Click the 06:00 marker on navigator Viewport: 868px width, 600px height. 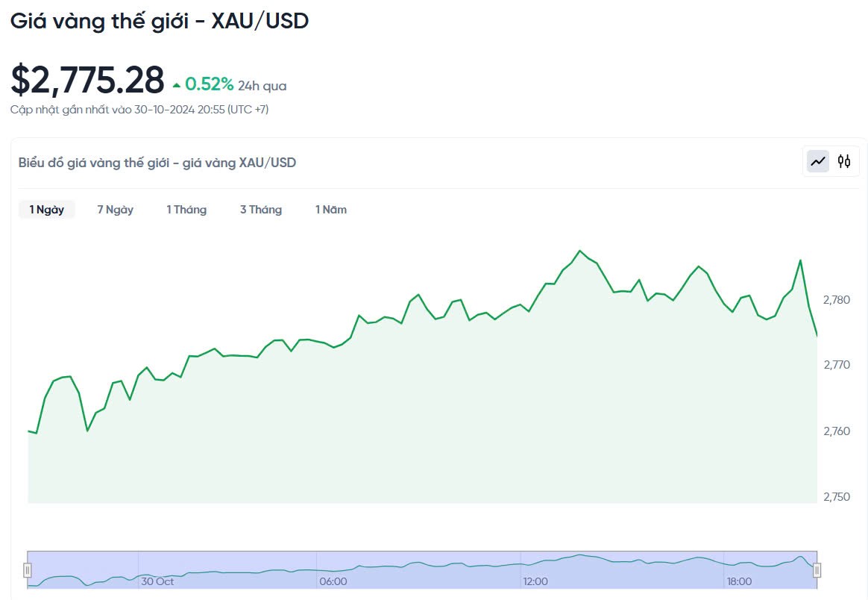pyautogui.click(x=333, y=581)
